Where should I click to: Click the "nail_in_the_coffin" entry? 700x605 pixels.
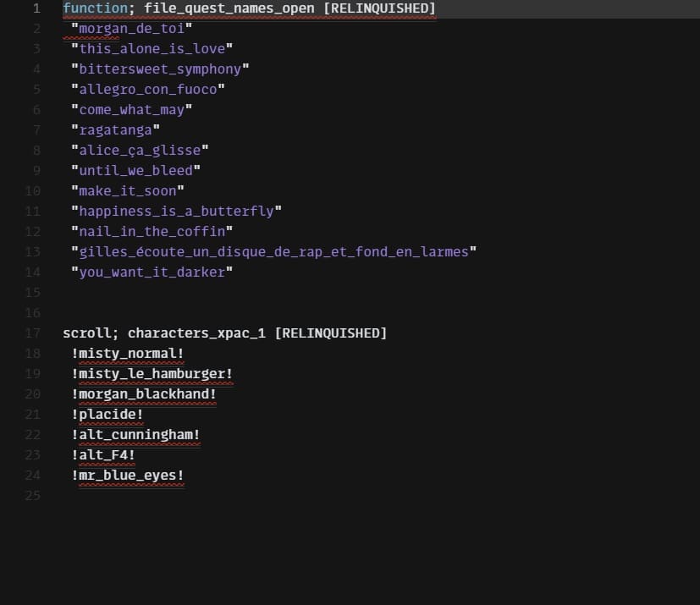click(x=152, y=232)
